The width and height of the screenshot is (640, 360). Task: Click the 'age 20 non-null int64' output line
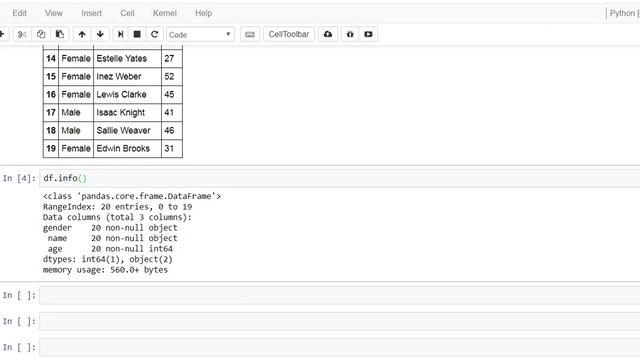pos(110,249)
